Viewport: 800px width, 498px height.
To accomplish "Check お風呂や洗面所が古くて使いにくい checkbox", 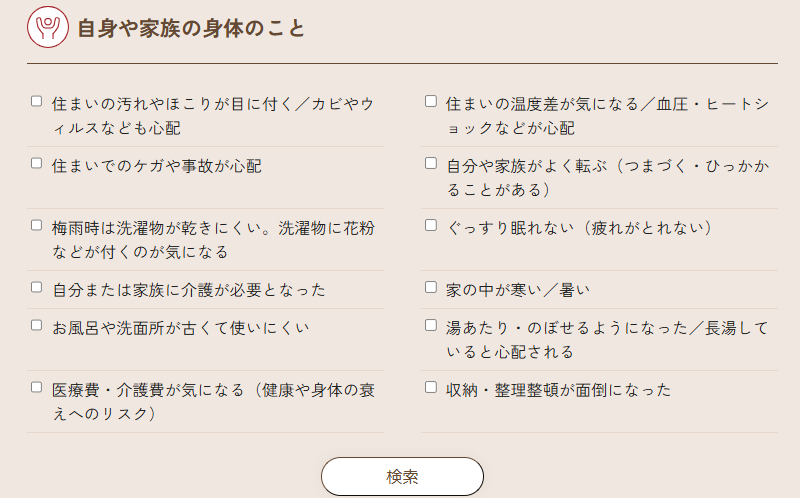I will pyautogui.click(x=37, y=325).
